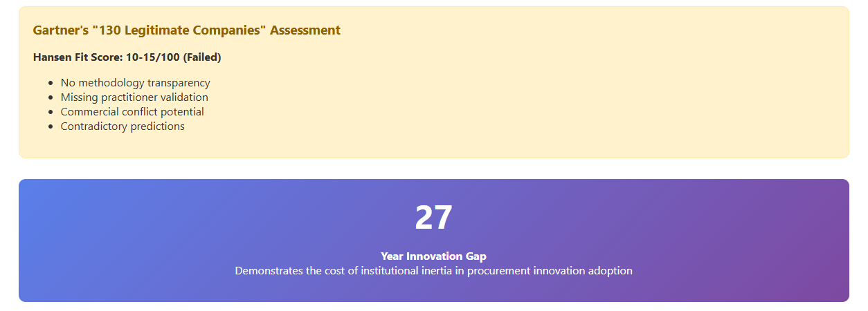Click the Gartner's "130 Legitimate Companies" Assessment heading

[x=186, y=30]
